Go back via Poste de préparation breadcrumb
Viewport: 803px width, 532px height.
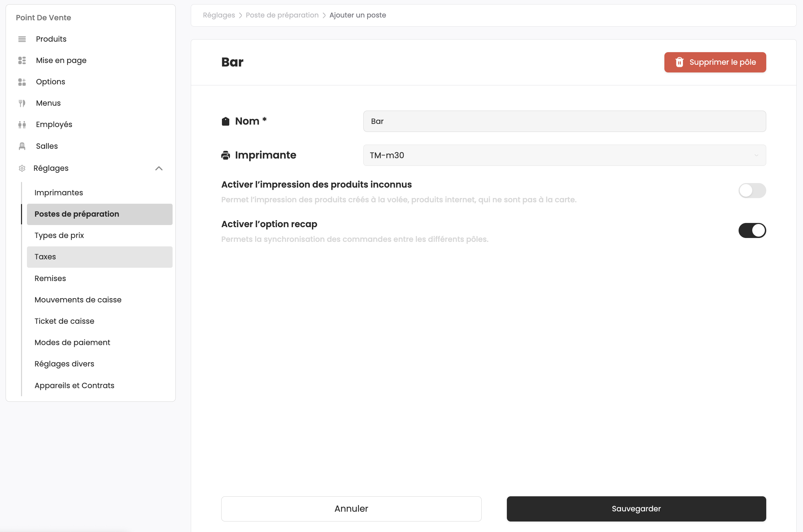pyautogui.click(x=282, y=15)
